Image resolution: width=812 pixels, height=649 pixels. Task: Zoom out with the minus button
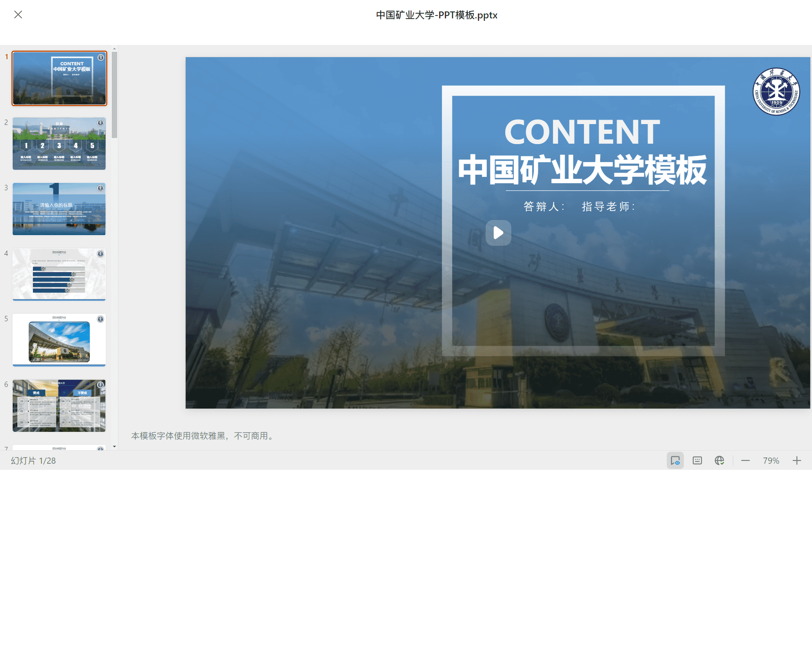pyautogui.click(x=745, y=460)
